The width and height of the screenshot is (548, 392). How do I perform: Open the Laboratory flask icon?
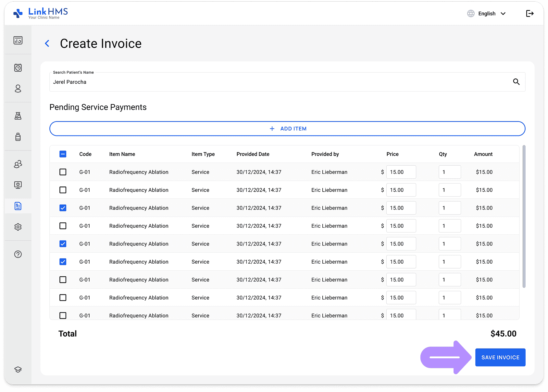click(x=18, y=116)
